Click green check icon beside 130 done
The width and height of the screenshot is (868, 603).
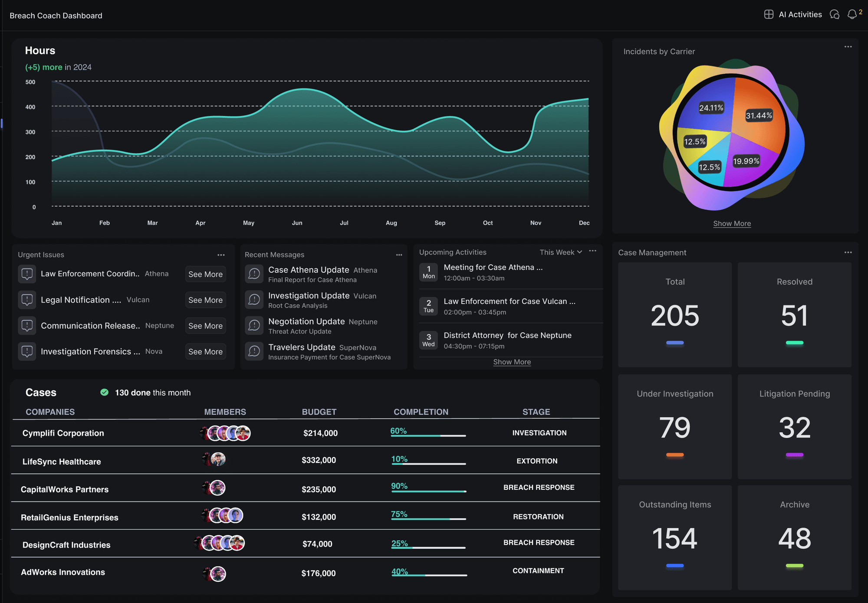point(104,392)
